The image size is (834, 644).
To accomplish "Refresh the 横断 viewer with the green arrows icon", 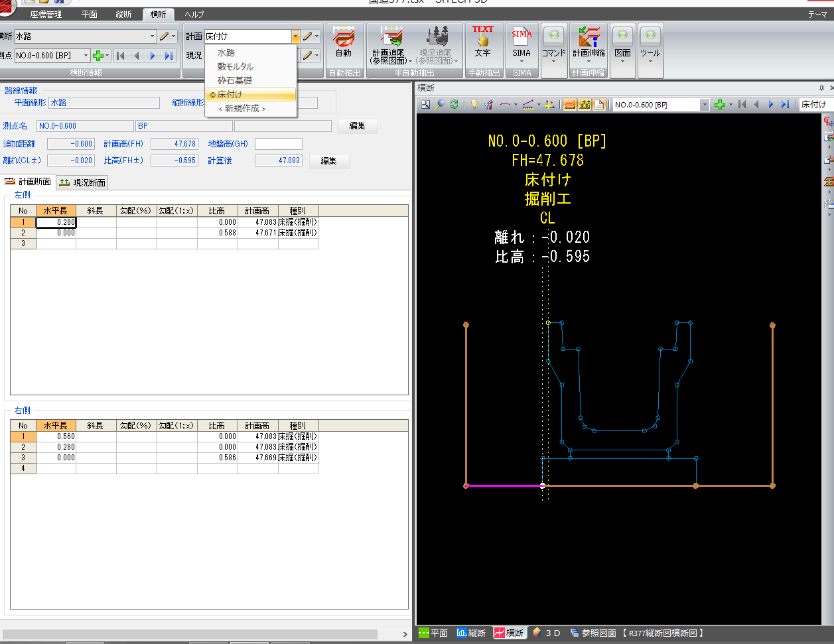I will point(454,105).
